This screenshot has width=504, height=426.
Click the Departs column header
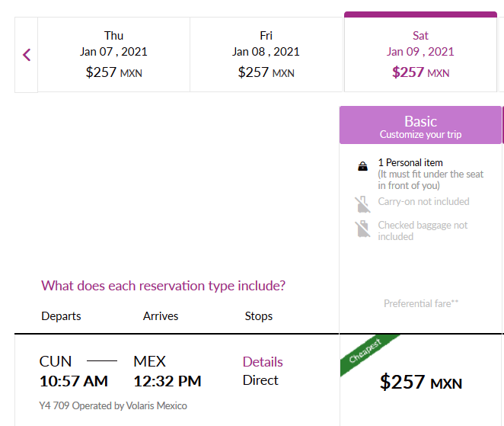coord(61,316)
